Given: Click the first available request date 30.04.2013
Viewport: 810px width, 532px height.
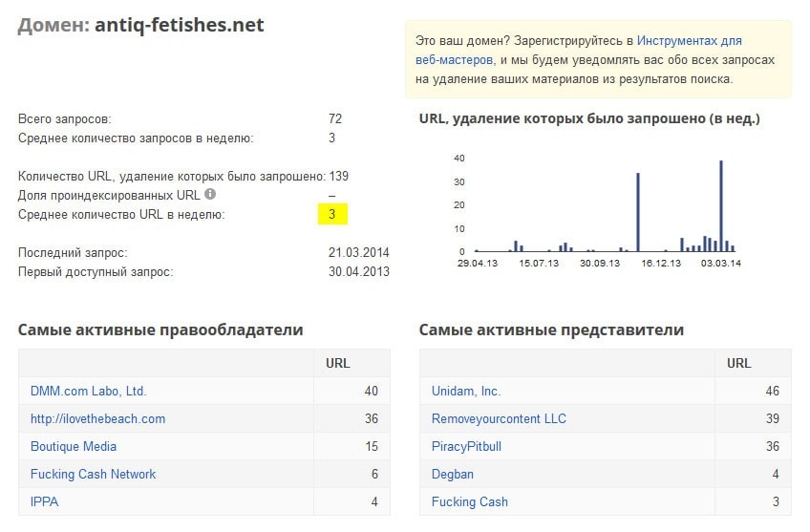Looking at the screenshot, I should tap(358, 271).
